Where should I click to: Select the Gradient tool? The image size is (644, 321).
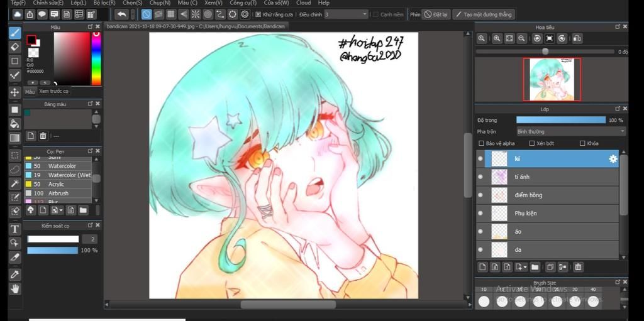coord(15,138)
